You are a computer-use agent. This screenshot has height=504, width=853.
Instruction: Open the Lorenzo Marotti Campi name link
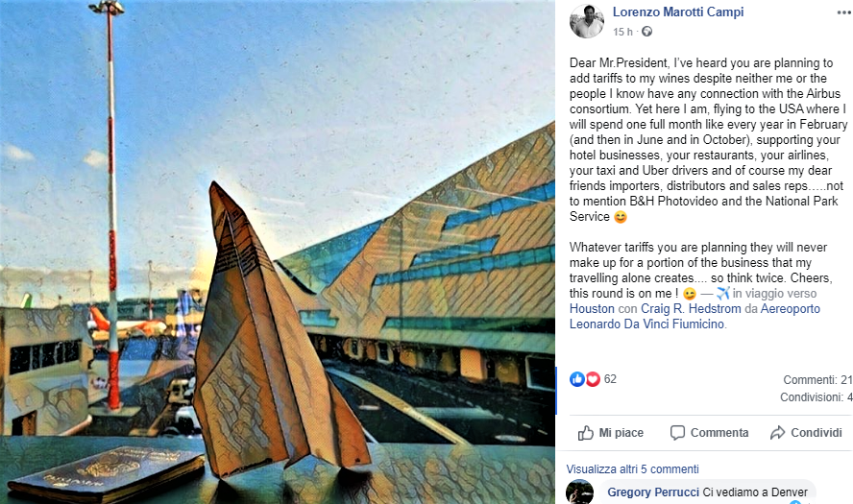tap(678, 12)
